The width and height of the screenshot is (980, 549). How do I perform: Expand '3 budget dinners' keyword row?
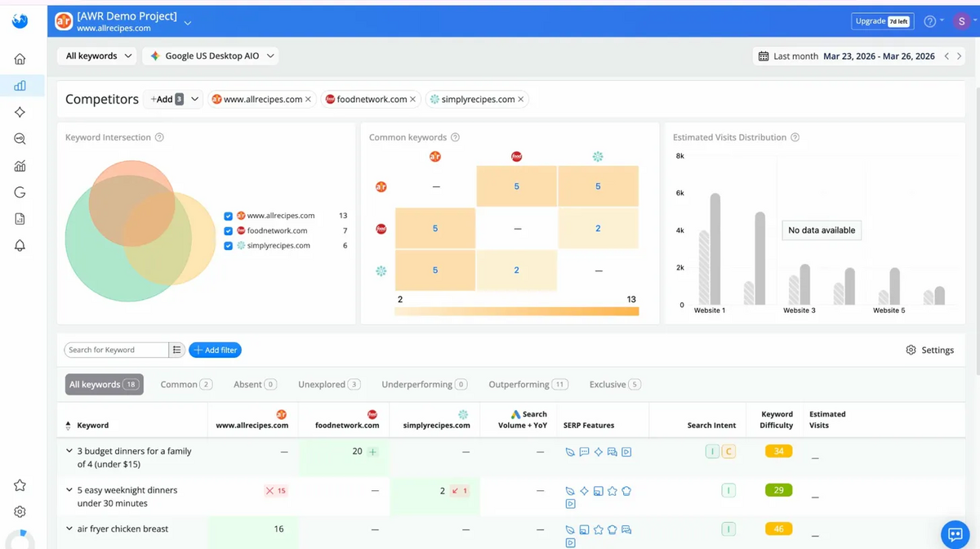pyautogui.click(x=69, y=451)
